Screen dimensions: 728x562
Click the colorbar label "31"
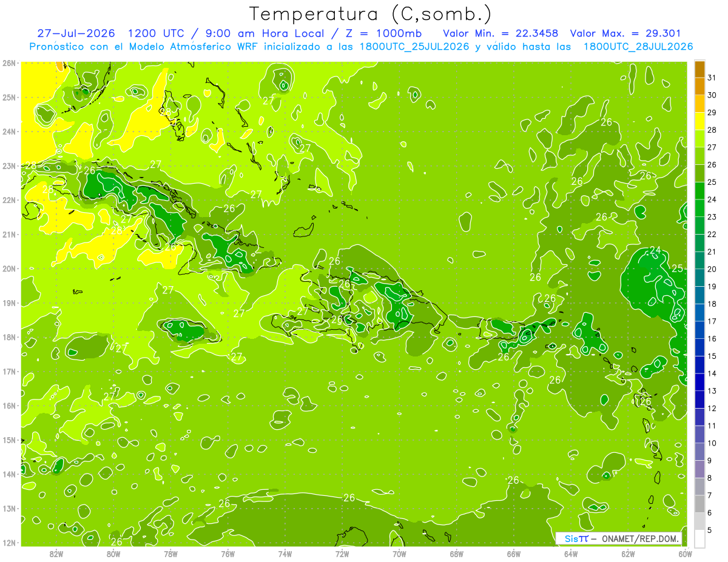point(712,78)
